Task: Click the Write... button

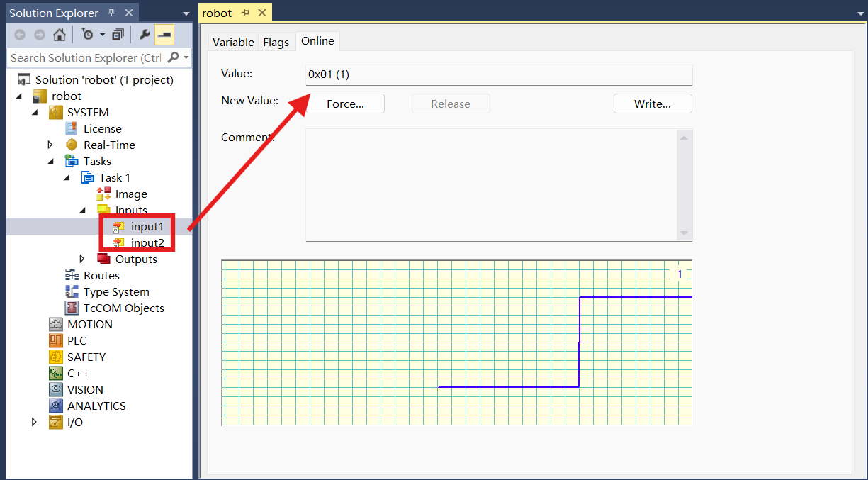Action: (x=652, y=104)
